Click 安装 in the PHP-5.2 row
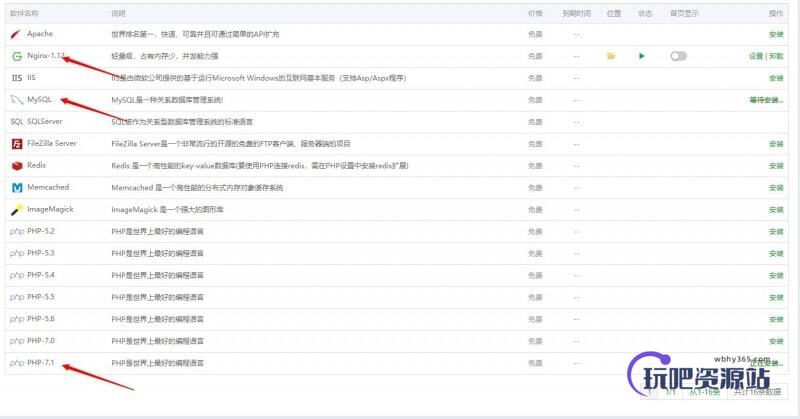The width and height of the screenshot is (800, 419). 776,232
